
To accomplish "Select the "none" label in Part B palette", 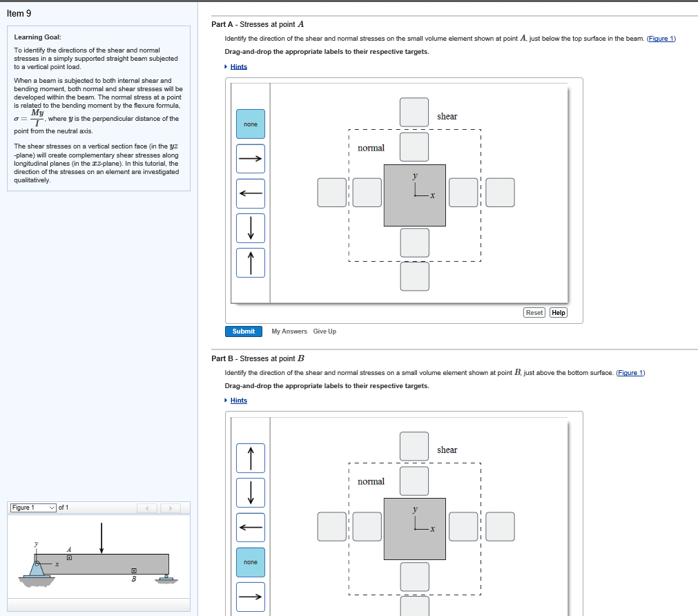I will pyautogui.click(x=250, y=561).
